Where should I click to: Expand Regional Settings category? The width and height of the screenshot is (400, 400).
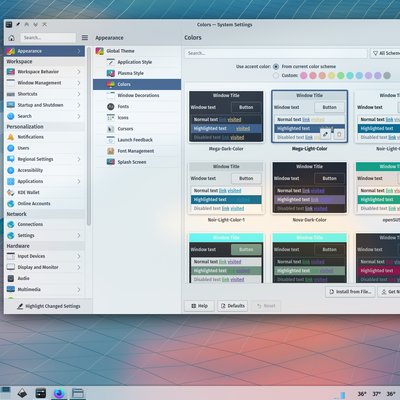pos(79,159)
